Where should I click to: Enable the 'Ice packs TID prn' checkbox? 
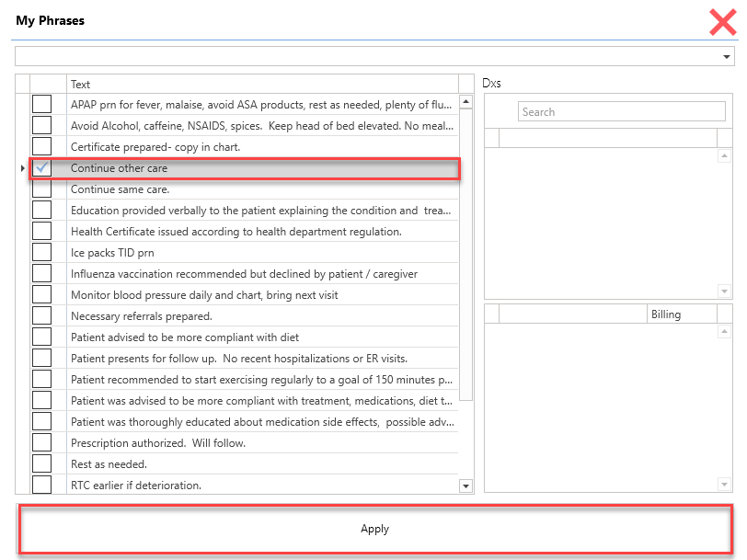pyautogui.click(x=42, y=252)
